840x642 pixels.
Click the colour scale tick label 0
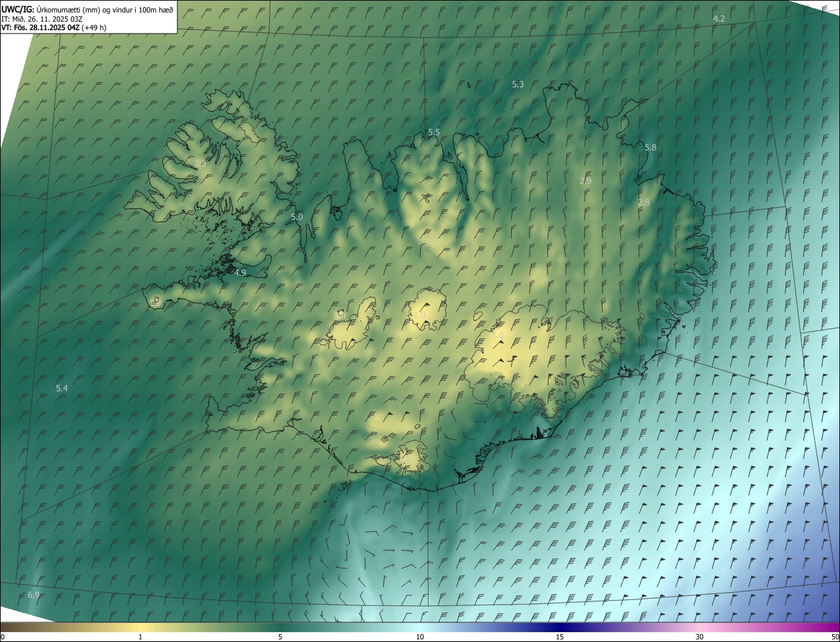[3, 637]
